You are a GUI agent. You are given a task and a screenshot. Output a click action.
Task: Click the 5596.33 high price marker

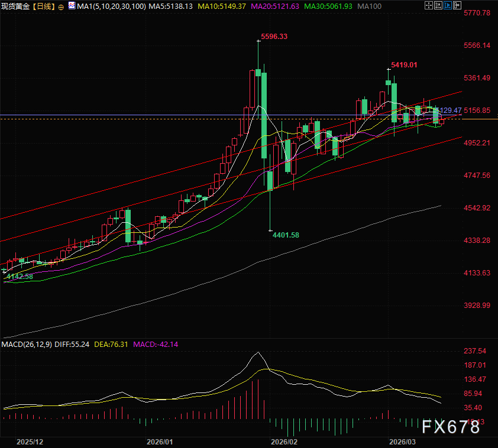coord(274,36)
